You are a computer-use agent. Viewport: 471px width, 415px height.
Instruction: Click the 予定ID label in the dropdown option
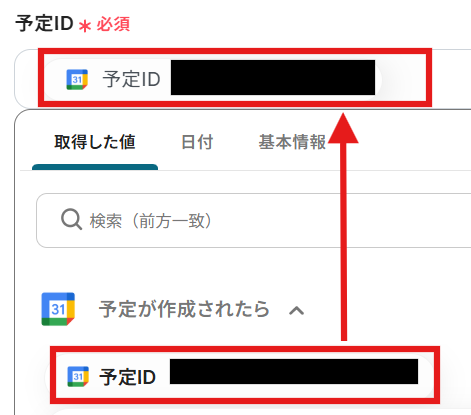[x=128, y=377]
